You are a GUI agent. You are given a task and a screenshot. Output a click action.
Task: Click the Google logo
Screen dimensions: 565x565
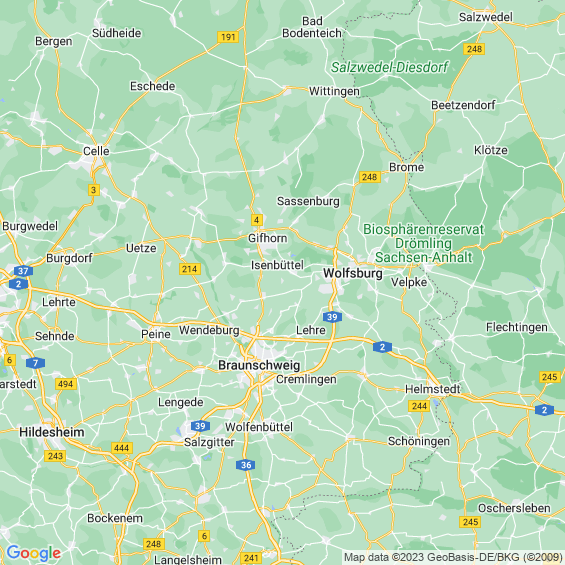[x=34, y=553]
